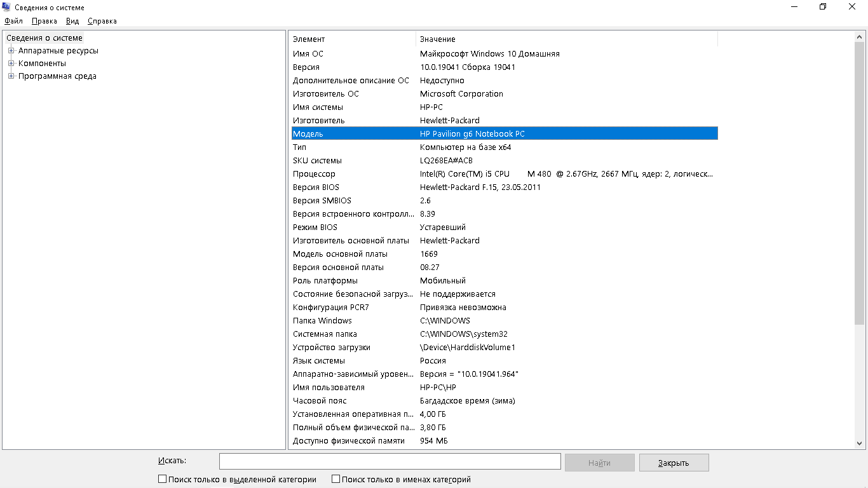Select the Изготовитель Hewlett-Packard row
This screenshot has width=868, height=488.
[x=505, y=121]
